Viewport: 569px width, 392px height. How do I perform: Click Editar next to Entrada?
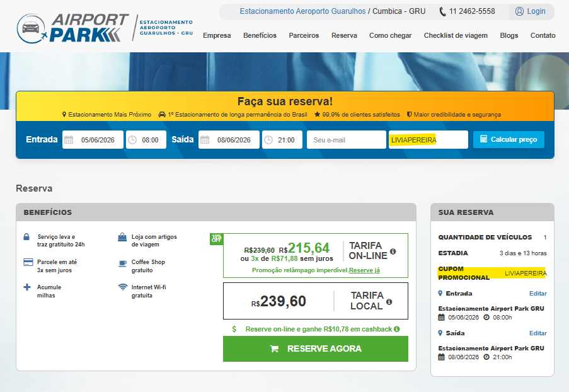coord(537,293)
